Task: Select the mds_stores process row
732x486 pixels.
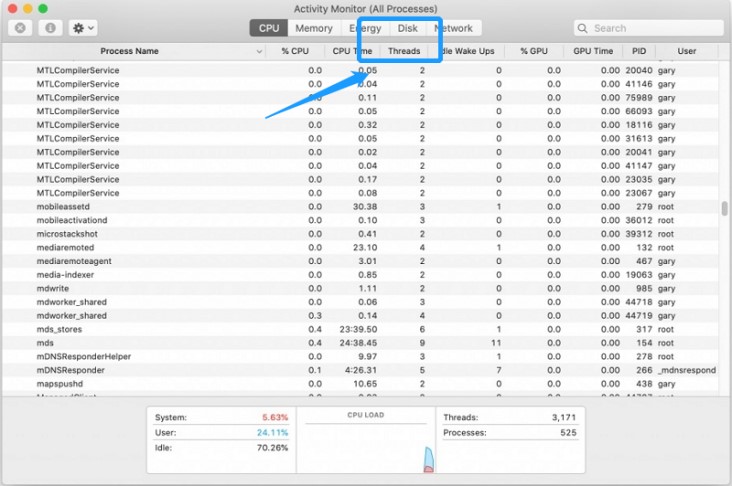Action: coord(360,330)
